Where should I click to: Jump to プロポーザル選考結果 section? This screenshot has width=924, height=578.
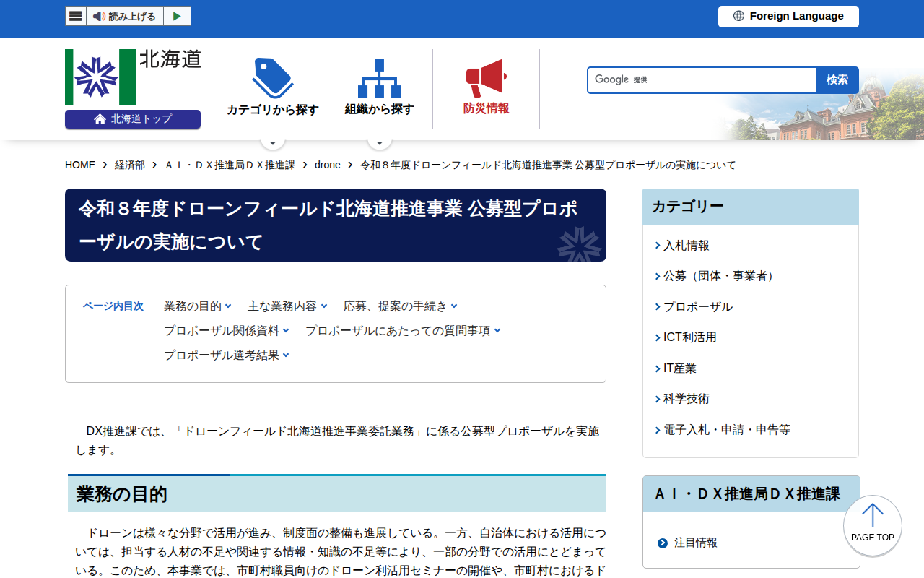pyautogui.click(x=226, y=355)
